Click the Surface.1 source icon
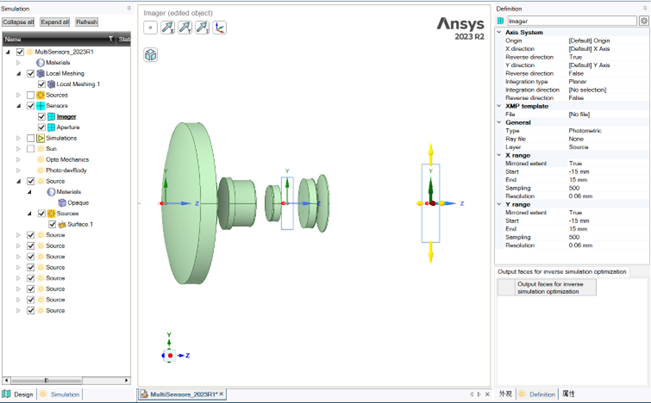 click(62, 225)
